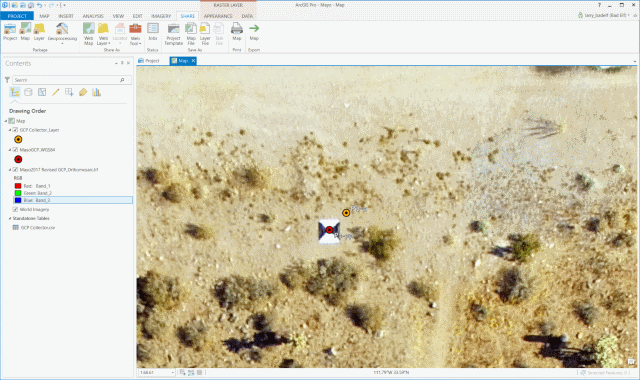Select the List By Editing pencil icon
Image resolution: width=640 pixels, height=380 pixels.
(x=56, y=92)
